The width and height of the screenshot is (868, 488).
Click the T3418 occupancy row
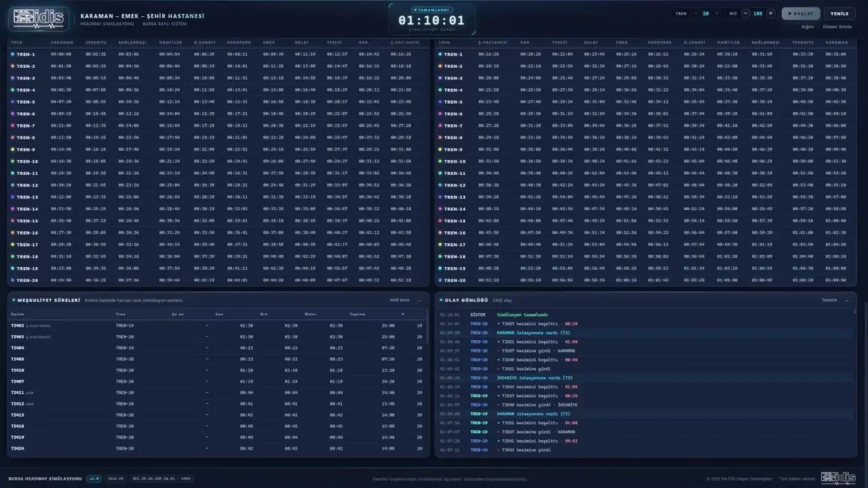click(217, 426)
